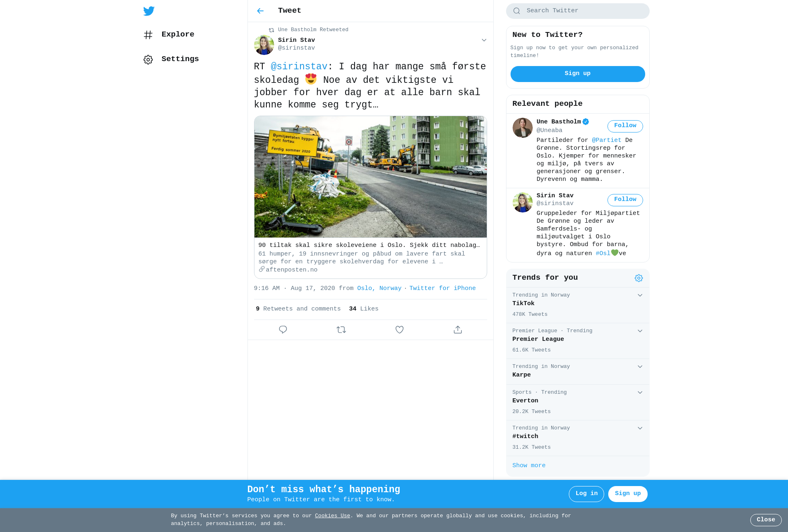Image resolution: width=788 pixels, height=532 pixels.
Task: Click the Explore hashtag icon
Action: tap(148, 35)
